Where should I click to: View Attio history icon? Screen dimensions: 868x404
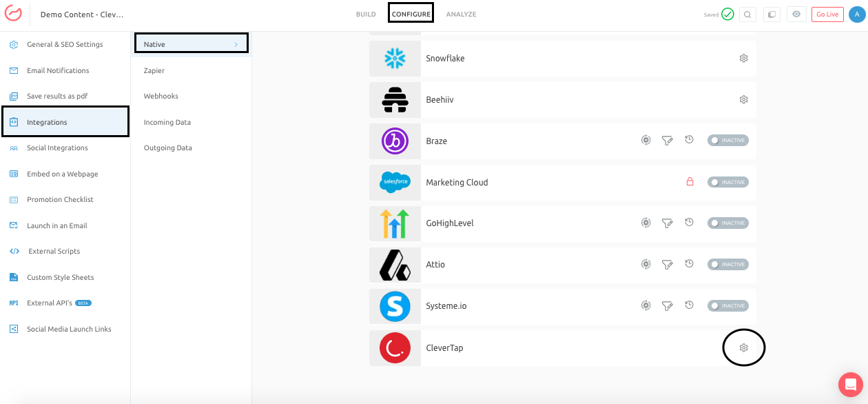pos(689,264)
